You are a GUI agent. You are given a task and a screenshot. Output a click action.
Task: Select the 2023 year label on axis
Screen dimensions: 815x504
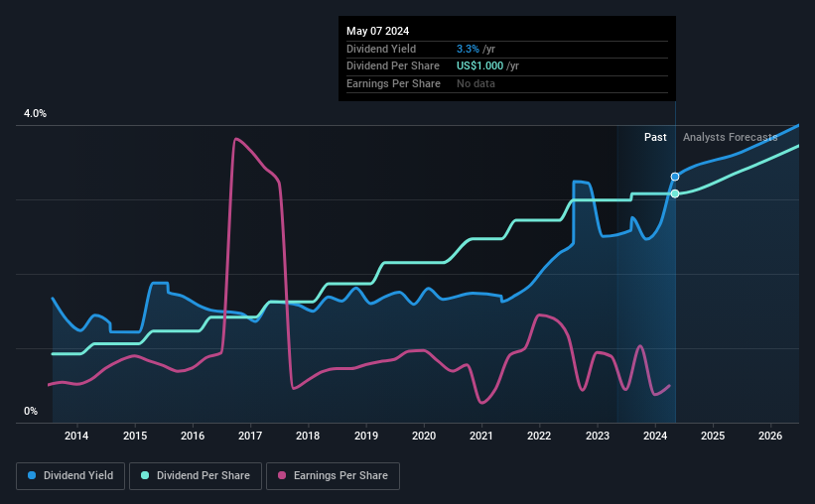coord(598,436)
